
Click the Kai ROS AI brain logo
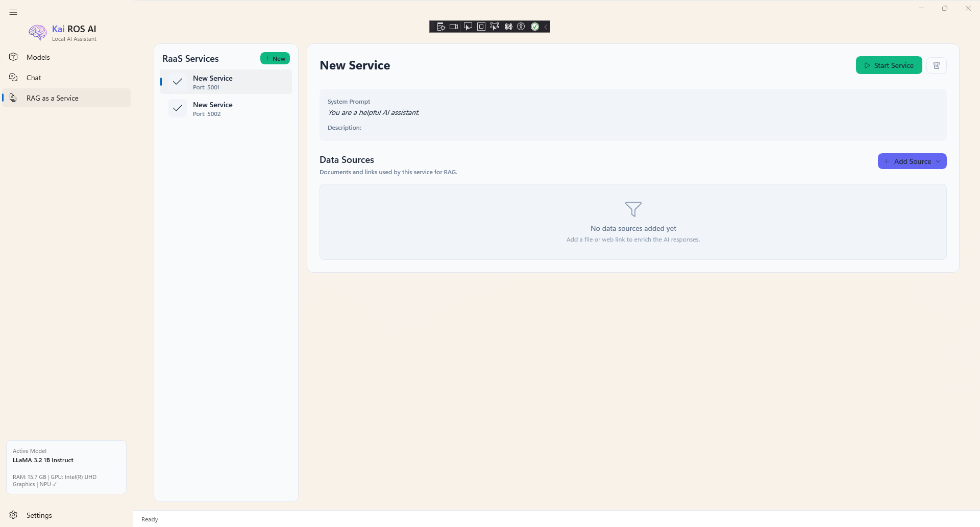click(38, 32)
